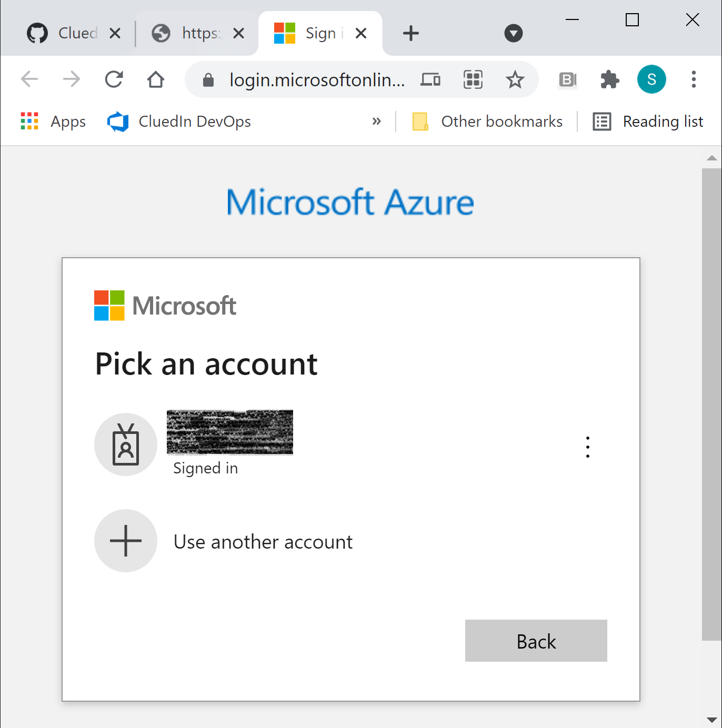Open account options three-dot menu
Viewport: 722px width, 728px height.
[588, 447]
